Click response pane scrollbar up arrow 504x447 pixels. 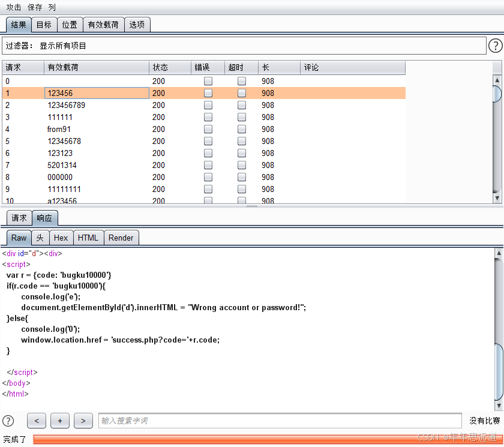499,253
